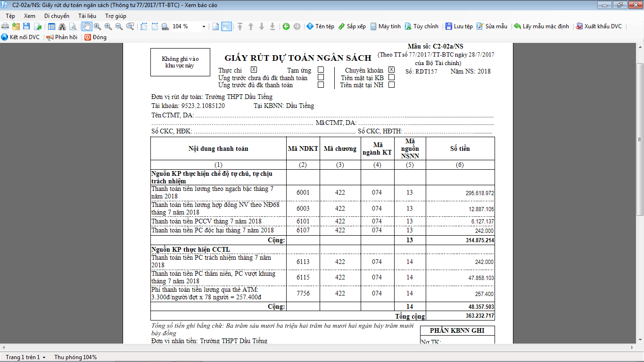Click the green back navigation arrow
Viewport: 644px width, 362px height.
(286, 26)
